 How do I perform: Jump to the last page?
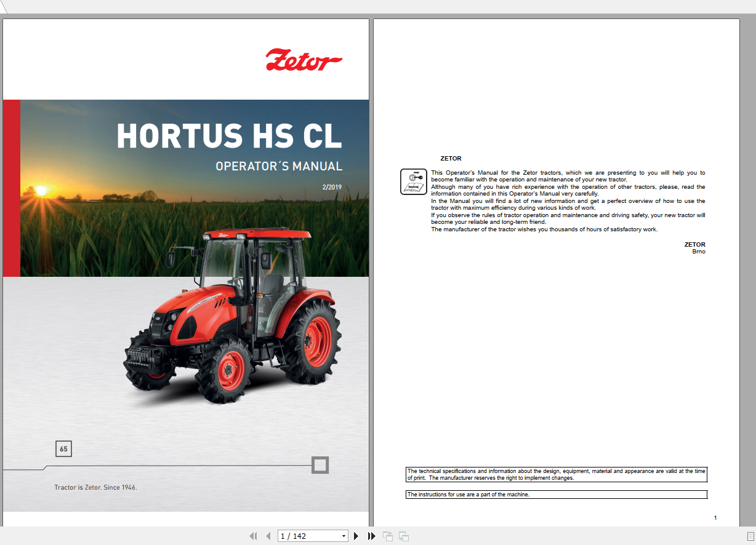click(371, 536)
